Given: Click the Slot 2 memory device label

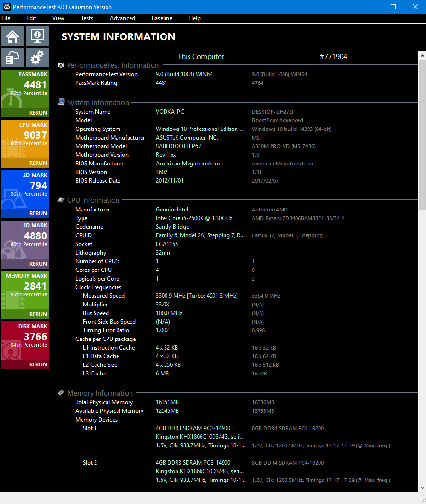Looking at the screenshot, I should coord(90,463).
